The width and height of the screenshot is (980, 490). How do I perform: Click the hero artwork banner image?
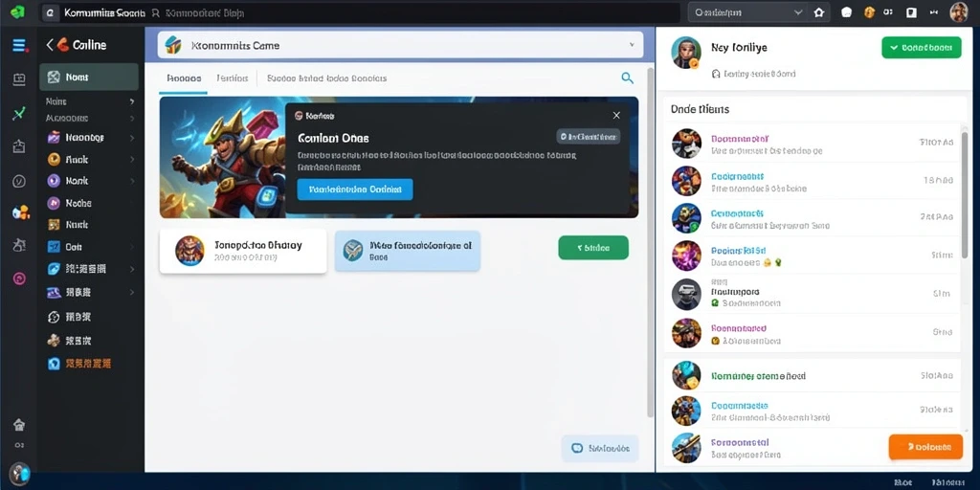tap(222, 157)
